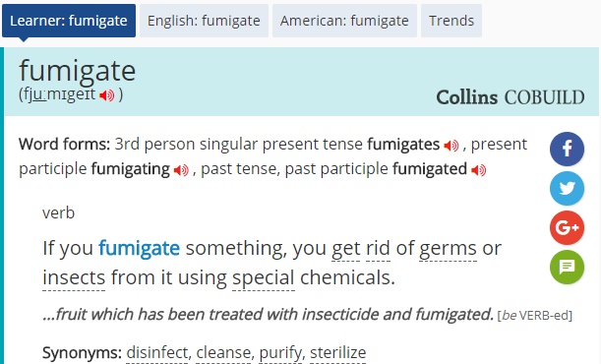601x364 pixels.
Task: Switch to the American: fumigate tab
Action: coord(344,21)
